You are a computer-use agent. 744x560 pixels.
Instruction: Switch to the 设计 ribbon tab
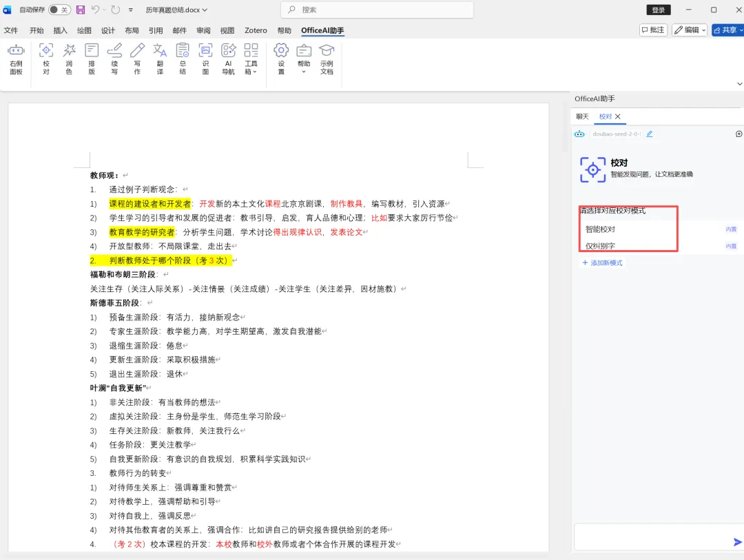[107, 30]
